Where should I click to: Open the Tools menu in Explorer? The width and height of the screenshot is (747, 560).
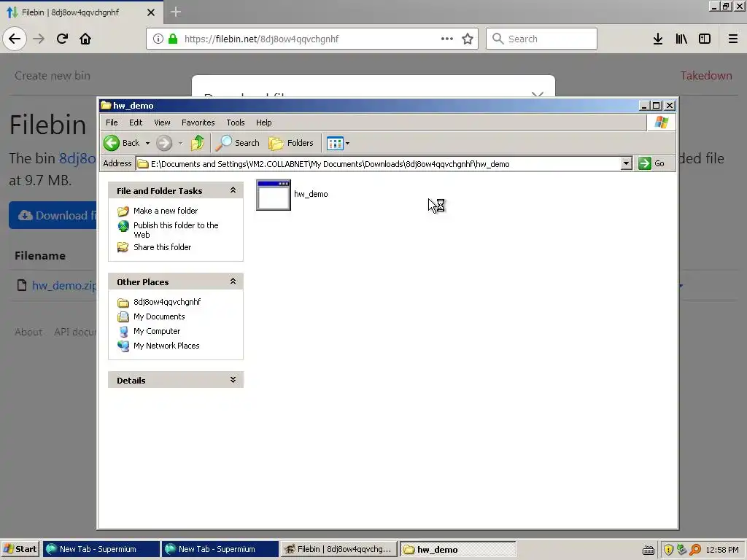(236, 122)
